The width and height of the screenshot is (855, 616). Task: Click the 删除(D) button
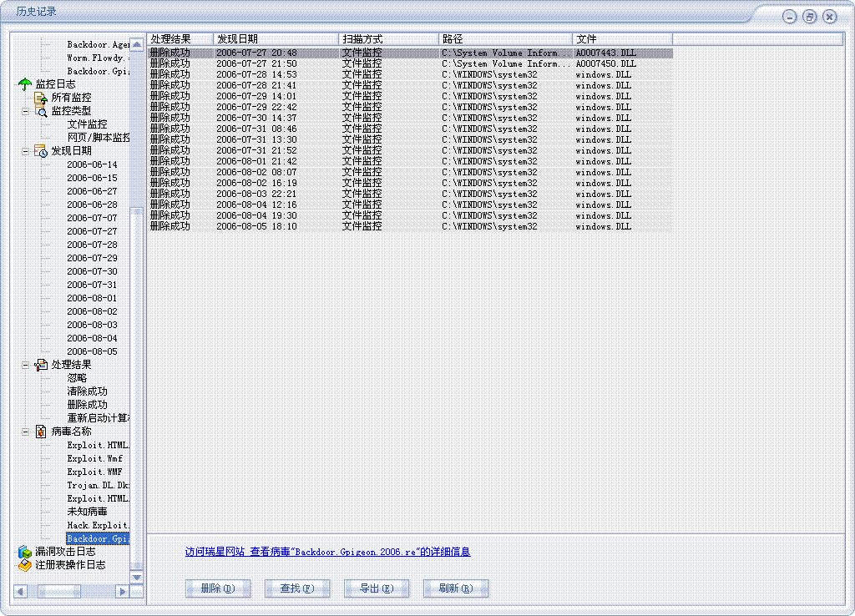tap(218, 588)
